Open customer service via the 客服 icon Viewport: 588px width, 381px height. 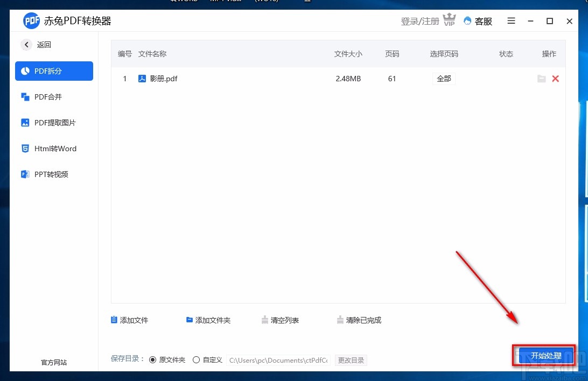pyautogui.click(x=478, y=21)
